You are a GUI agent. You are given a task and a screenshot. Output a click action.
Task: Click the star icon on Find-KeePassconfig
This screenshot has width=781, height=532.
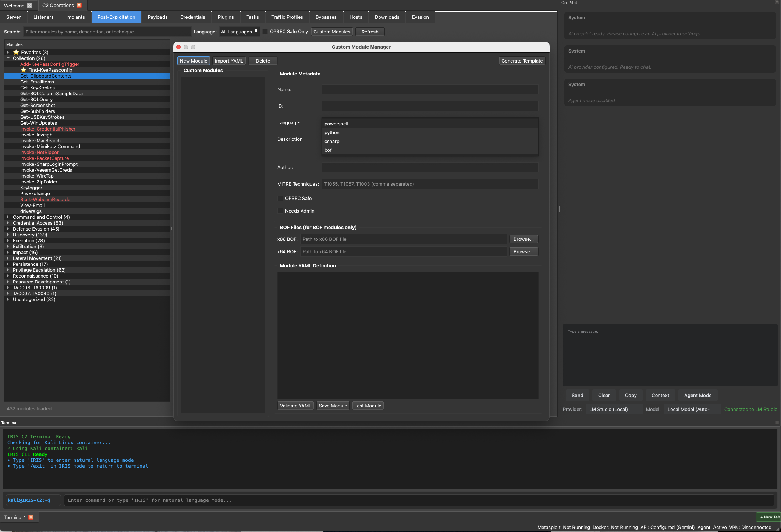pyautogui.click(x=24, y=70)
